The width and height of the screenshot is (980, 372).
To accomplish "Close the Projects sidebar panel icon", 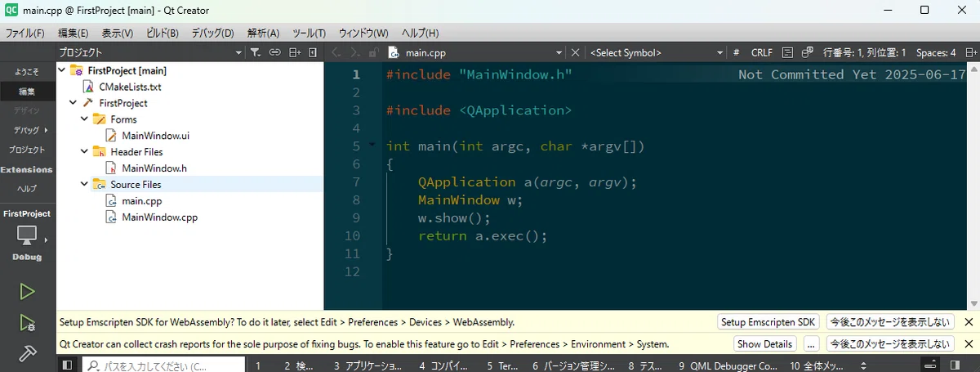I will 313,52.
